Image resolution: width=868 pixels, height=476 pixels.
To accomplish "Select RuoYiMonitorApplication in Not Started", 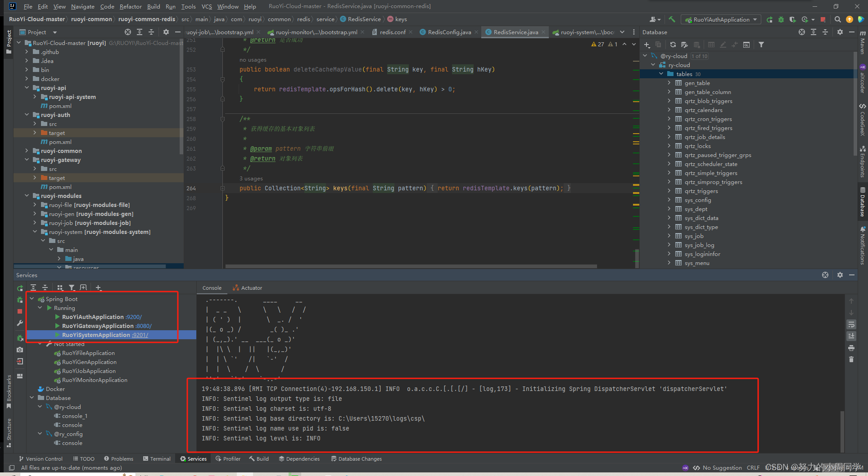I will point(95,380).
